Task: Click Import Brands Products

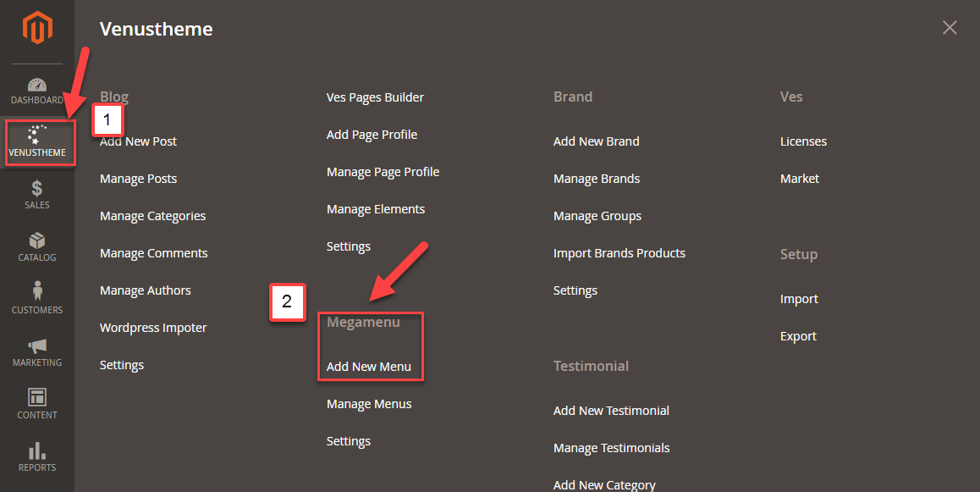Action: (619, 253)
